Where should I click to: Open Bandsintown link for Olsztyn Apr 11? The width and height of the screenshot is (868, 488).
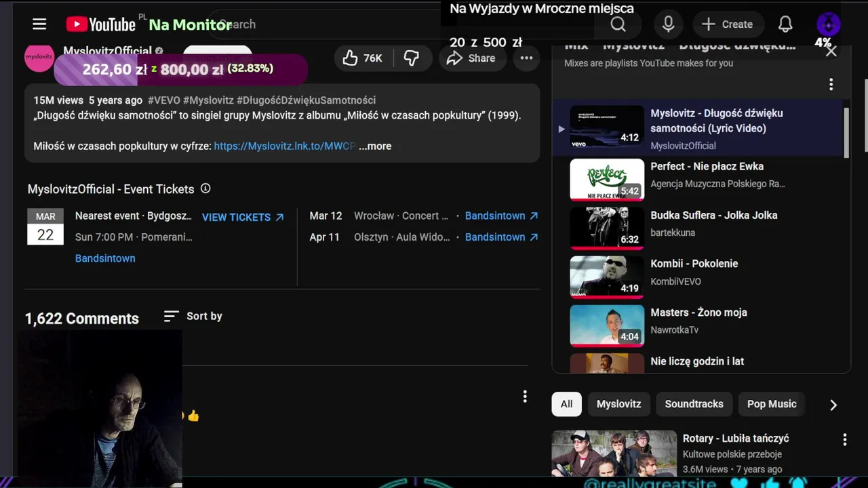tap(501, 237)
